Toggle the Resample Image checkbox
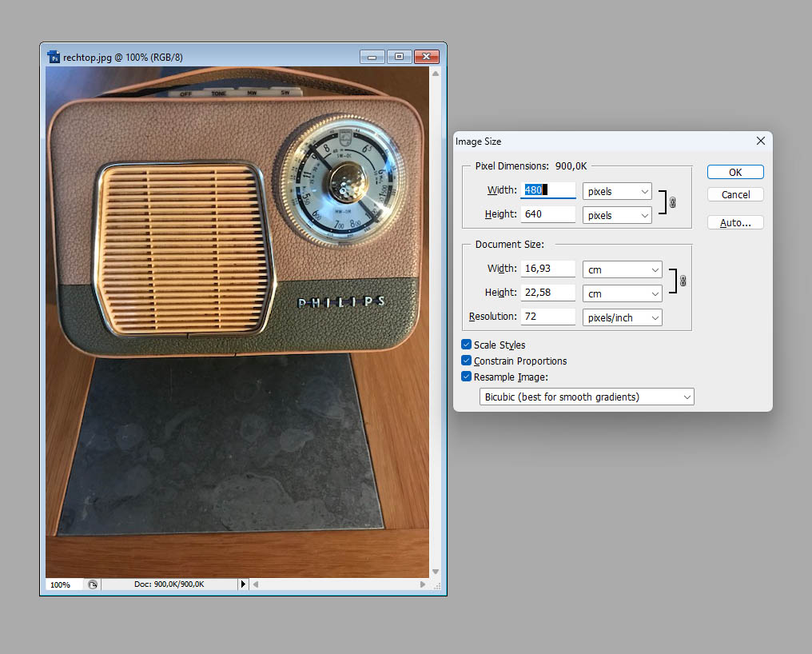812x654 pixels. (x=467, y=377)
